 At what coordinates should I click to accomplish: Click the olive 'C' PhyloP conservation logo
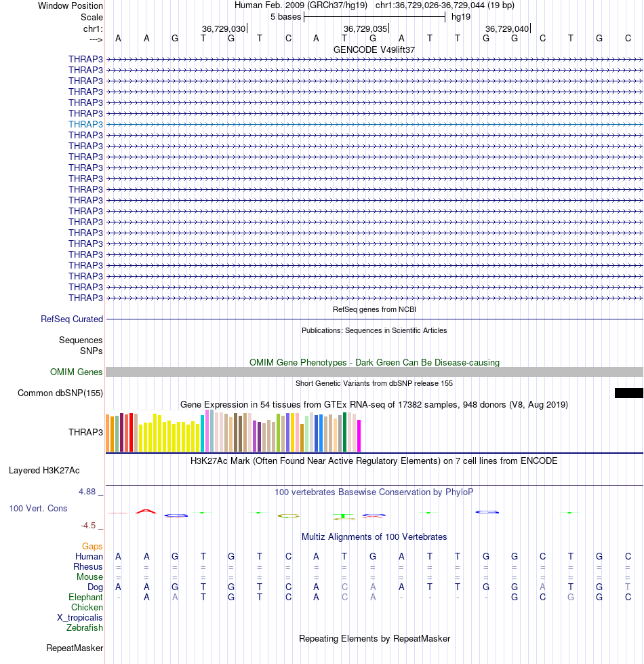288,515
